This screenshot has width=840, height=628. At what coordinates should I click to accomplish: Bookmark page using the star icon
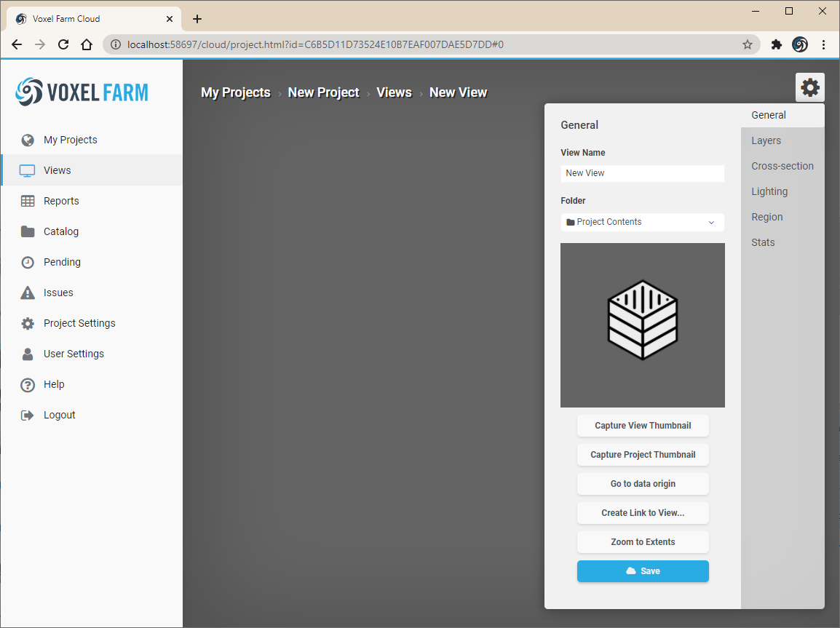coord(748,44)
